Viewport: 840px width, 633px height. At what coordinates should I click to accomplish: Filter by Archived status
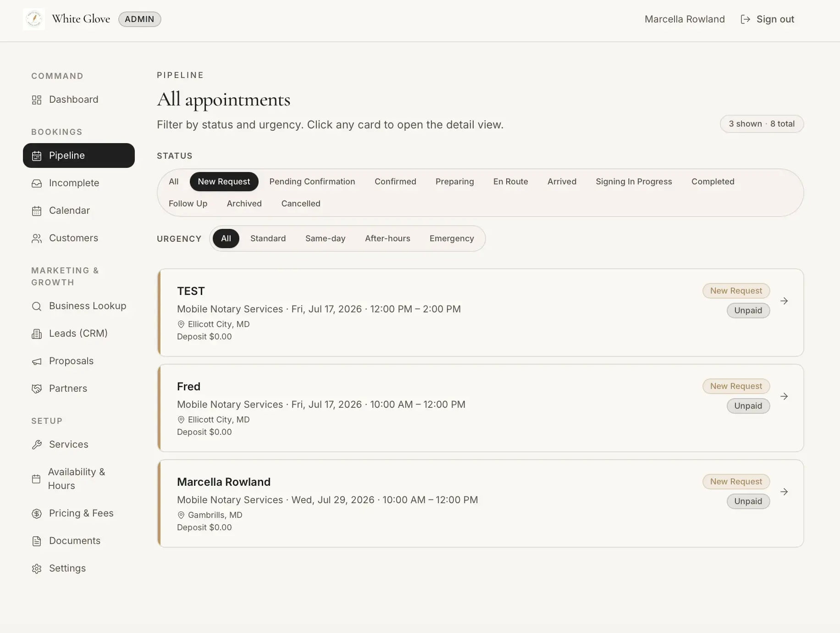(244, 204)
